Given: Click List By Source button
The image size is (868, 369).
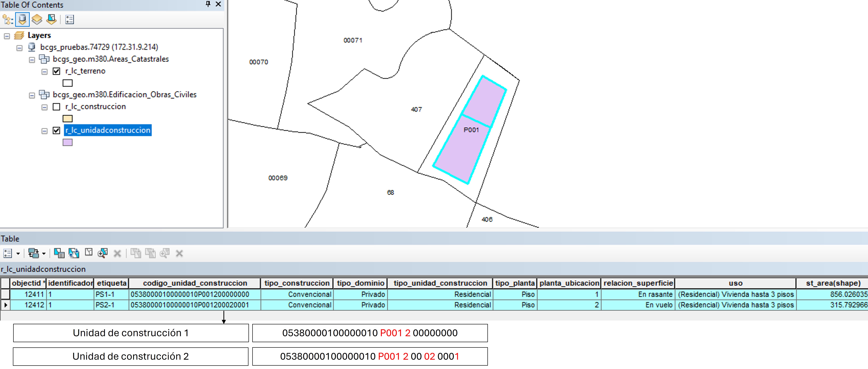Looking at the screenshot, I should 22,19.
